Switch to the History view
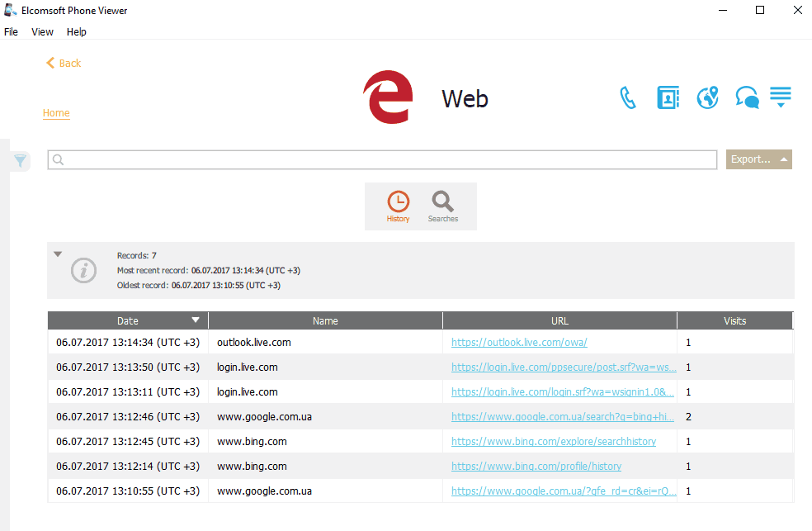The height and width of the screenshot is (531, 812). tap(398, 206)
